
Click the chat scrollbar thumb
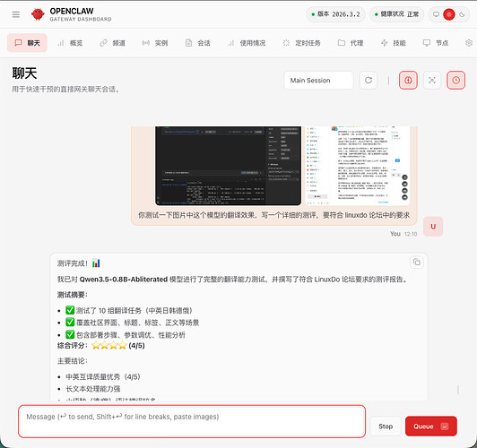(458, 390)
